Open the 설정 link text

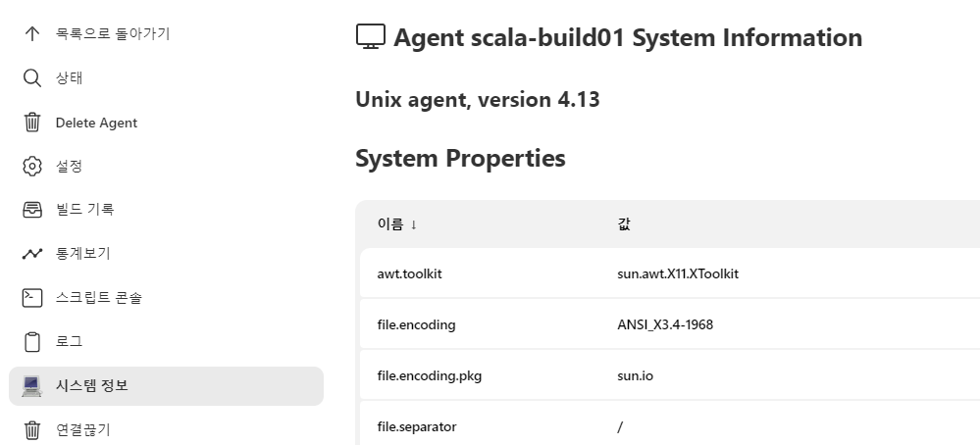point(69,166)
